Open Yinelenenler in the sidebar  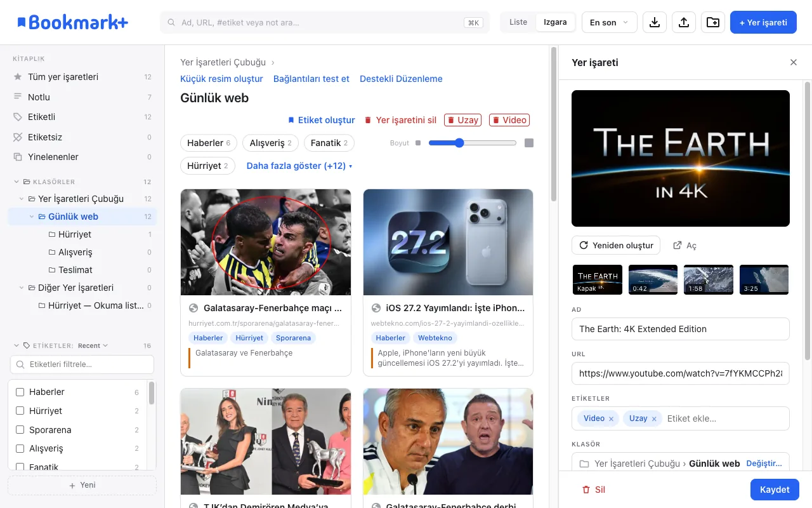[x=82, y=157]
